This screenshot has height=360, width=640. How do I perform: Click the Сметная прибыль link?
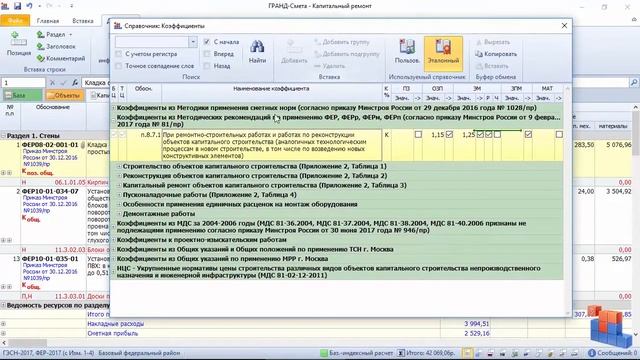tap(113, 333)
